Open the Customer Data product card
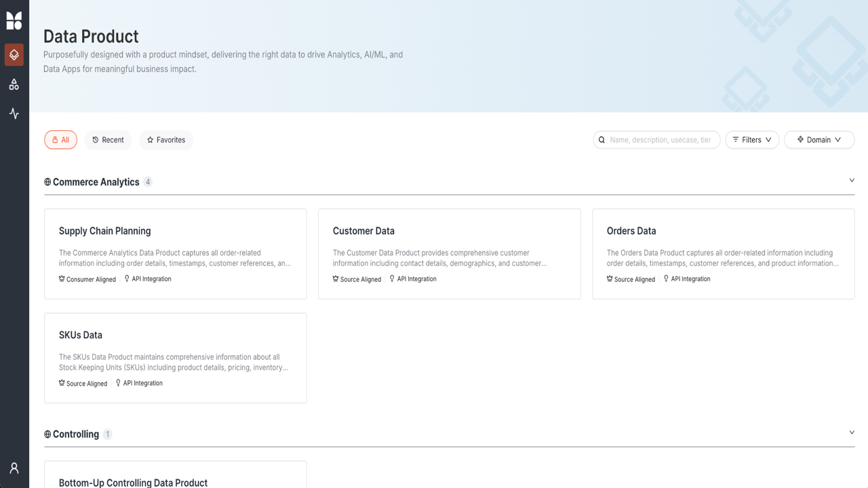This screenshot has width=868, height=488. click(x=449, y=253)
